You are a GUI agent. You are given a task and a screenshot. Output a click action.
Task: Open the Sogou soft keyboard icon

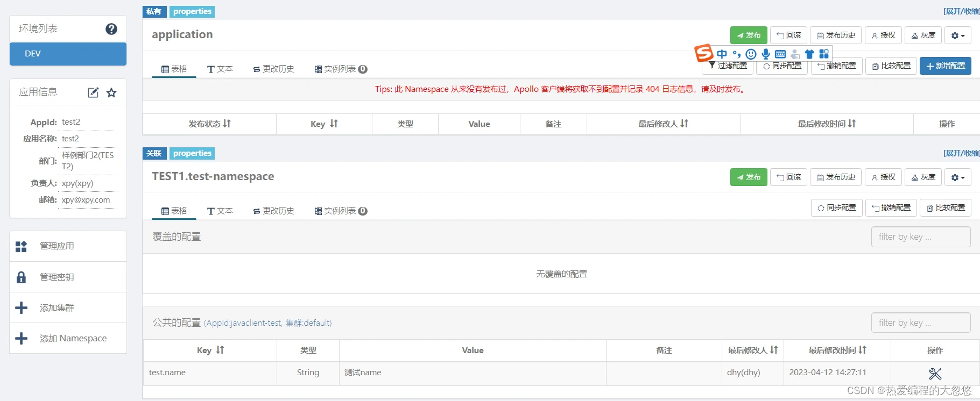coord(780,54)
